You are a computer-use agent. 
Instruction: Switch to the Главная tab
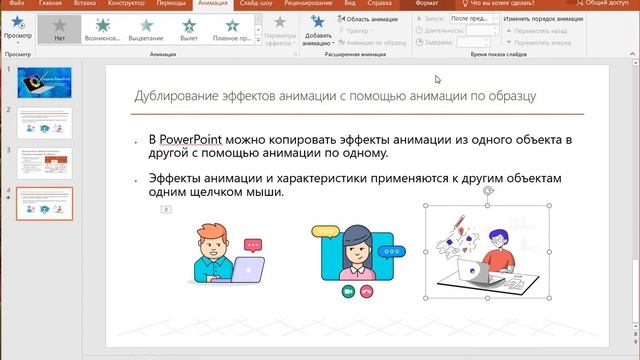point(50,3)
